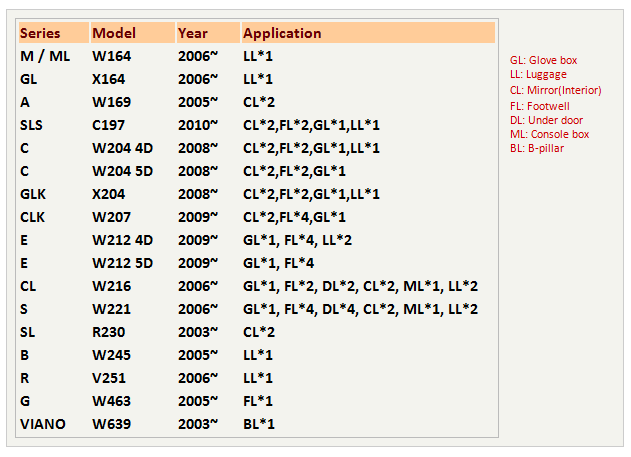Click application CL*2,FL*4,GL*1
Viewport: 631px width, 457px height.
[295, 217]
